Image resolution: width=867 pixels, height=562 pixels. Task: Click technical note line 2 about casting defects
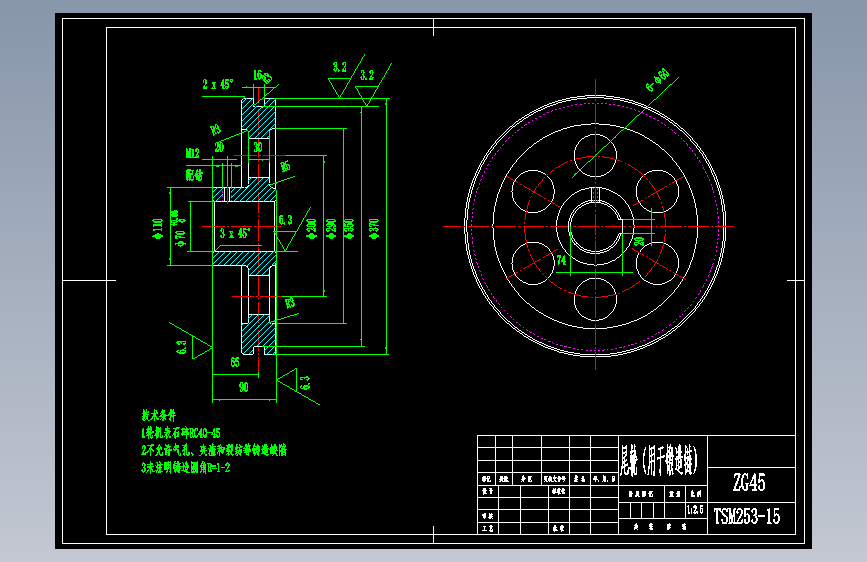214,450
